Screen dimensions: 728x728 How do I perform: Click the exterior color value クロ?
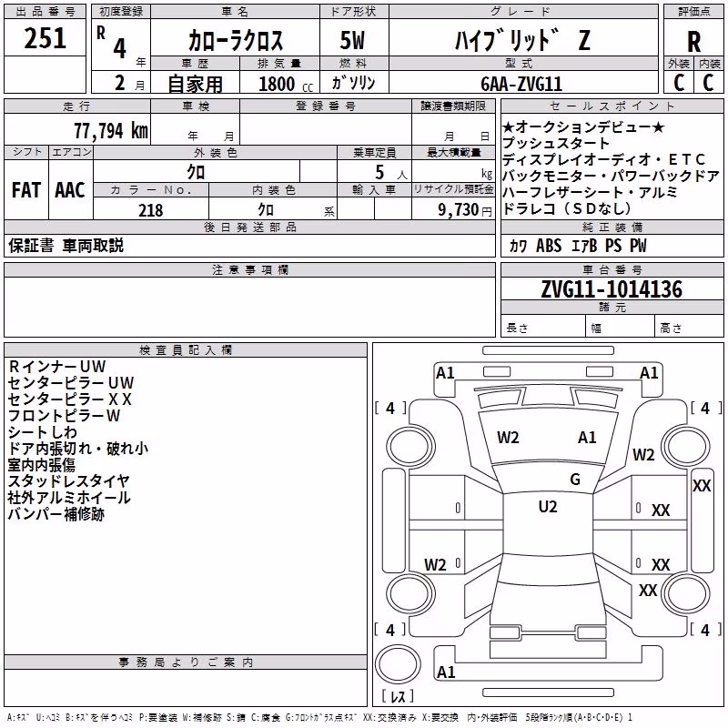click(x=196, y=172)
